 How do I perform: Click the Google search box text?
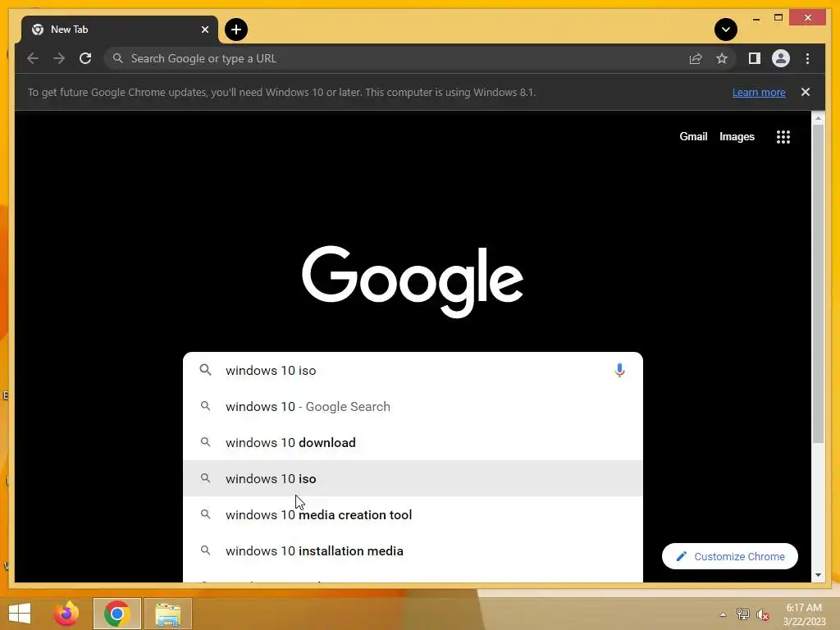click(271, 370)
